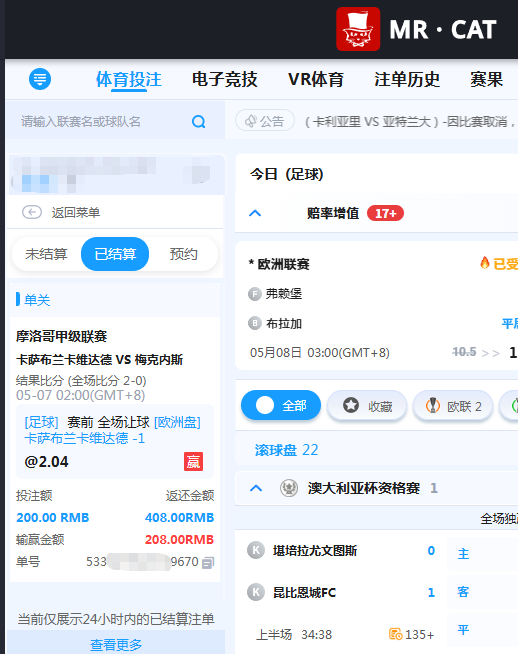
Task: Click the search magnifier icon
Action: [x=199, y=122]
